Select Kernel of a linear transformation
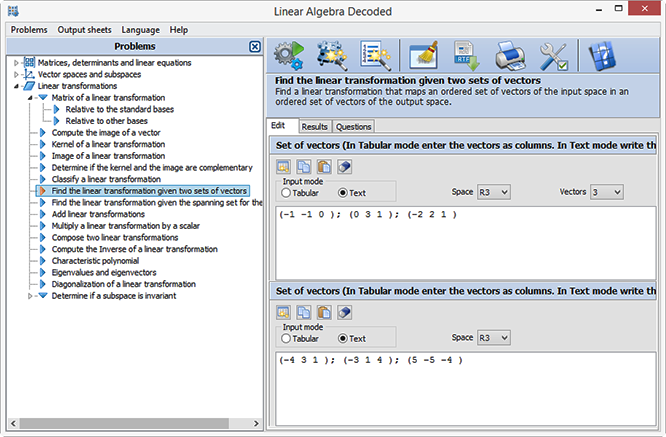Screen dimensions: 666x437 point(108,144)
